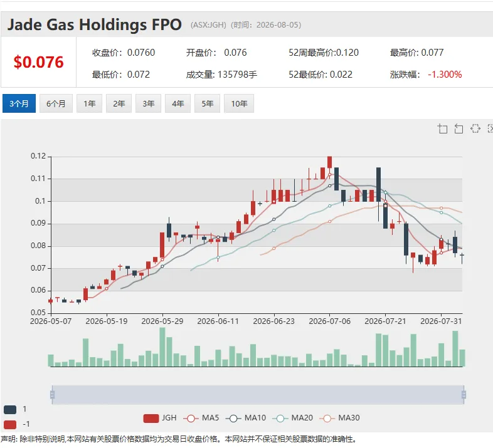Click the 2026-06-11 x-axis date label
Viewport: 493px width, 448px height.
click(x=218, y=321)
